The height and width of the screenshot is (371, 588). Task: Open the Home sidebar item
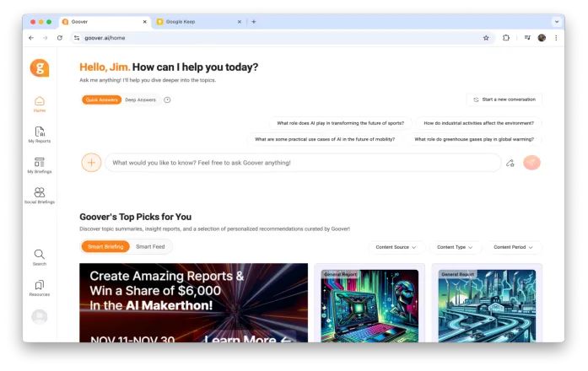coord(40,105)
